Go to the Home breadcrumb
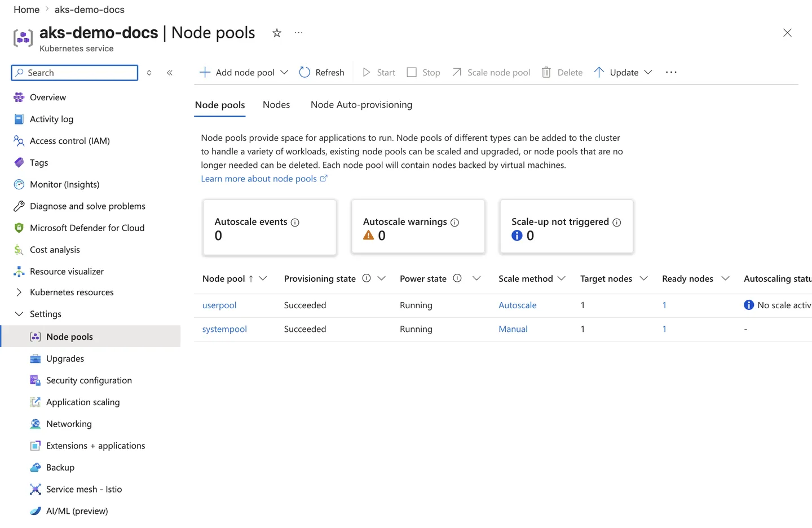 pos(27,10)
